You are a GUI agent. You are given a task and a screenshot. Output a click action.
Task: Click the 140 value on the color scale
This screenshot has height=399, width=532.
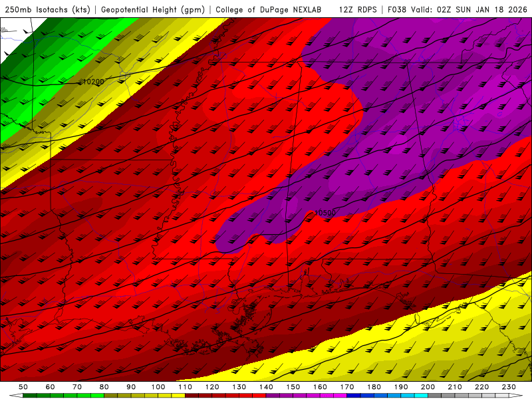[266, 387]
